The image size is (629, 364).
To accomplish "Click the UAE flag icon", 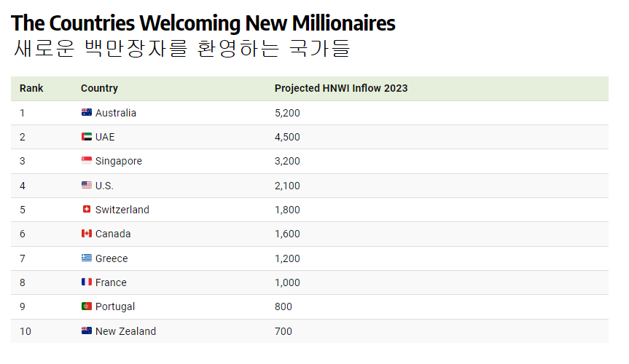I will pyautogui.click(x=87, y=137).
